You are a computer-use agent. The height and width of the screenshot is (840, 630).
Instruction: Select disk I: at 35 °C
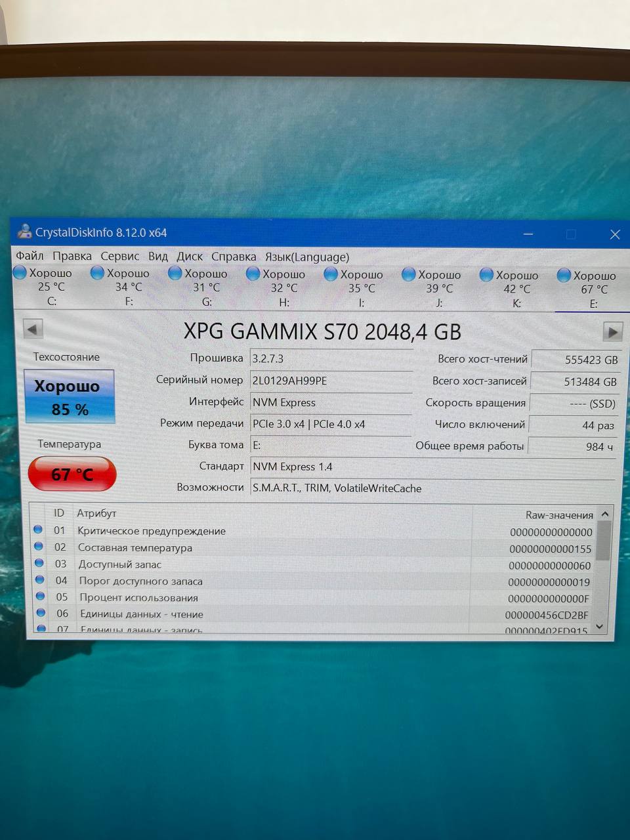(x=354, y=288)
